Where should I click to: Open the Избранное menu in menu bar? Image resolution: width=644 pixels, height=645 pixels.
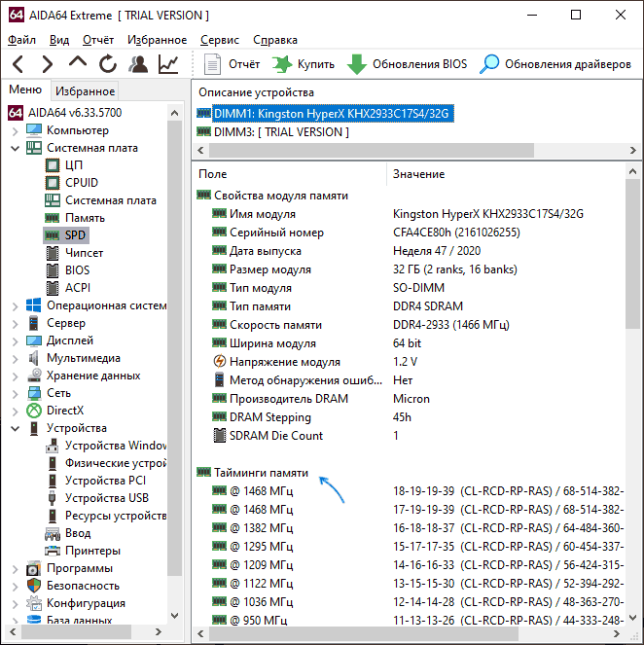pyautogui.click(x=157, y=40)
